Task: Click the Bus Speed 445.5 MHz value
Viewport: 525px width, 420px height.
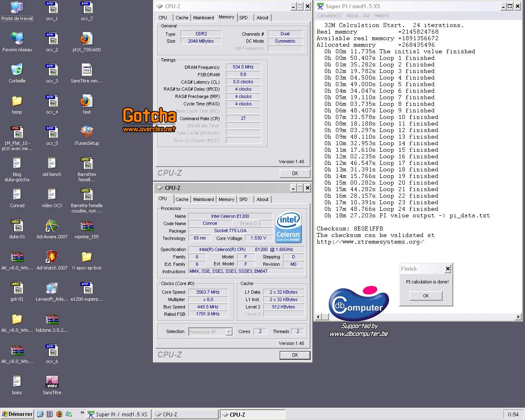Action: pyautogui.click(x=208, y=307)
